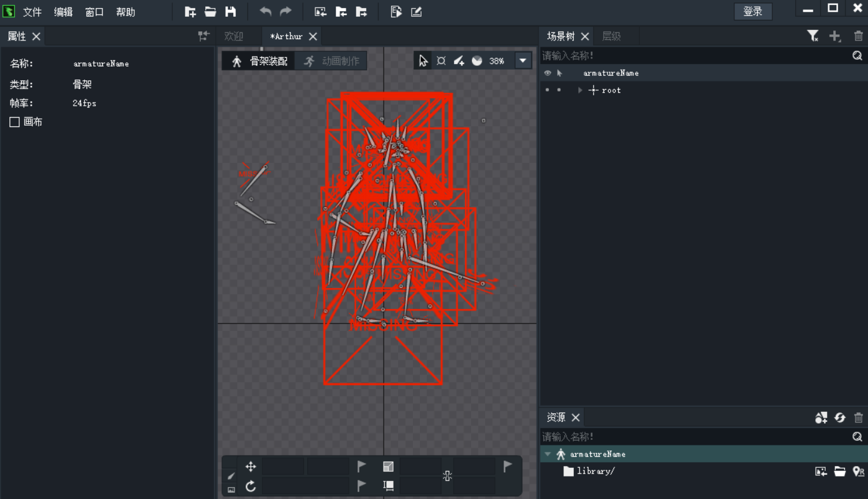The height and width of the screenshot is (499, 868).
Task: Click the plus icon in scene tree panel
Action: (835, 36)
